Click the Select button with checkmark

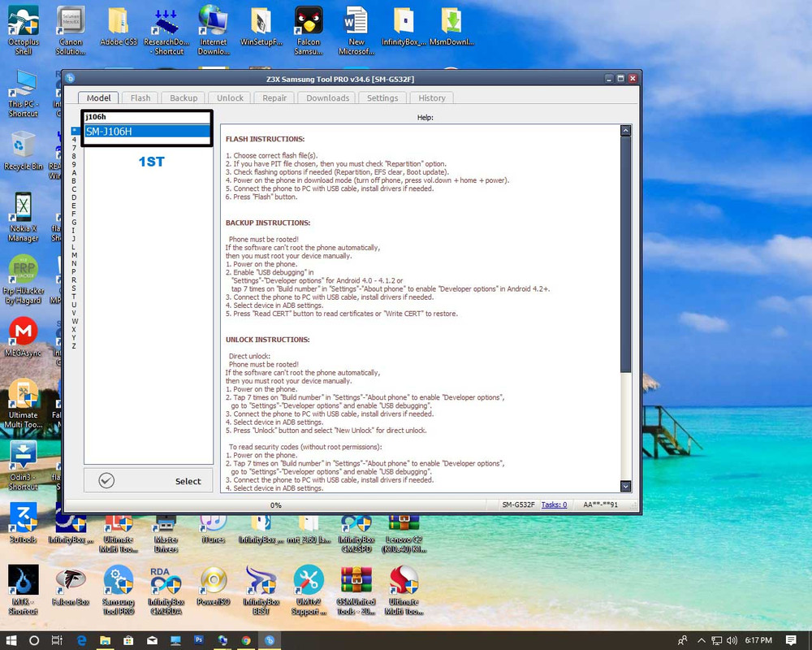pos(149,480)
